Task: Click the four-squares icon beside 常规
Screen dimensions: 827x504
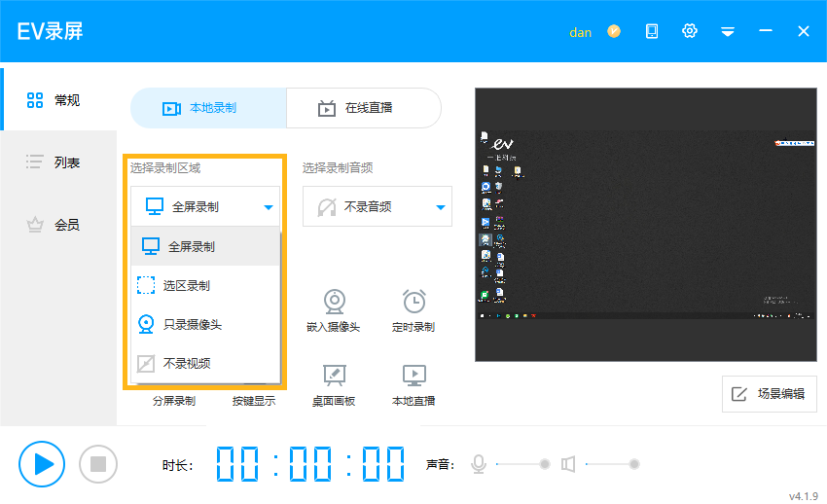Action: [x=35, y=99]
